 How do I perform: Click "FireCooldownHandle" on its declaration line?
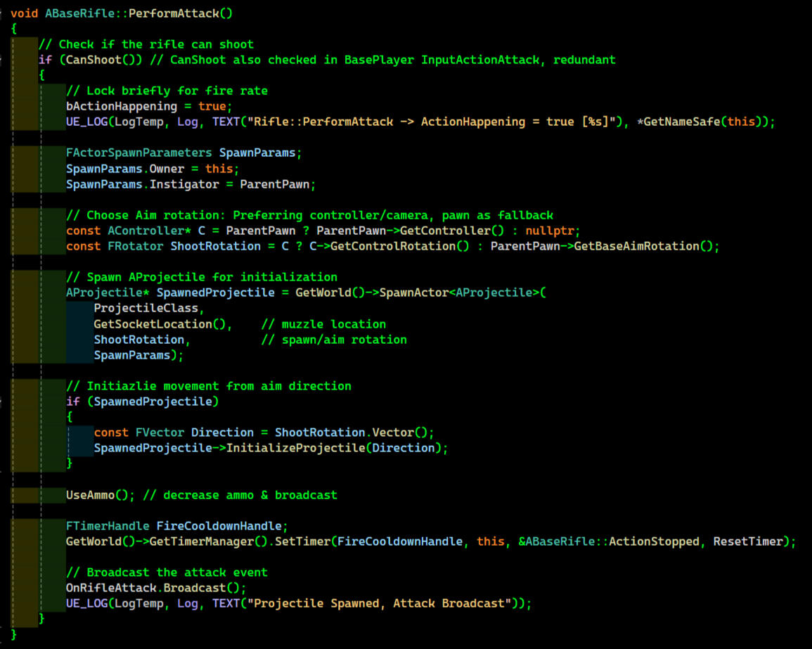(219, 526)
